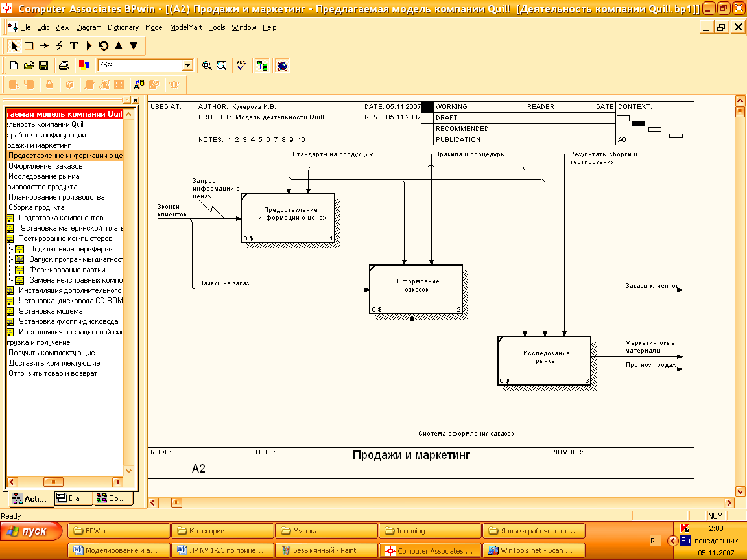The image size is (747, 560).
Task: Select highlighted item Предоставление информации о ценах
Action: click(65, 156)
